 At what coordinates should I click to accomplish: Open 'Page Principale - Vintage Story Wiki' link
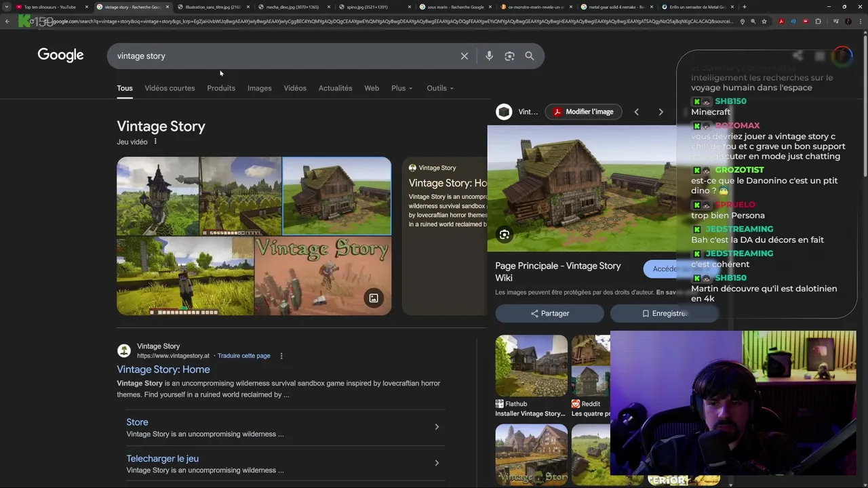(x=558, y=272)
